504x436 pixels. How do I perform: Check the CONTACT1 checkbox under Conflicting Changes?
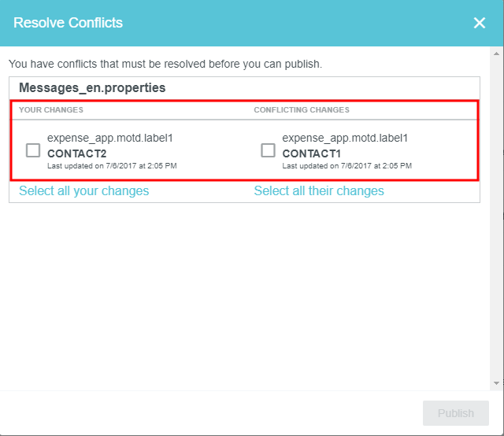point(269,150)
